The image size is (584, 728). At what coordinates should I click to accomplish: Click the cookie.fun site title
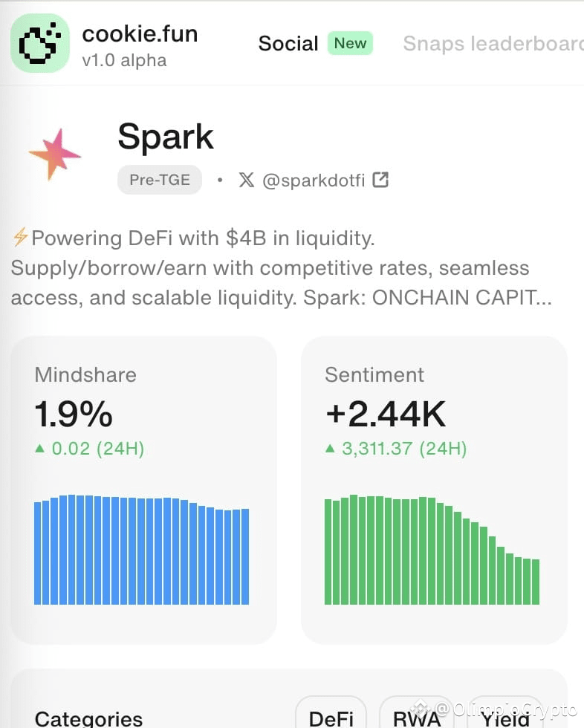[x=140, y=34]
